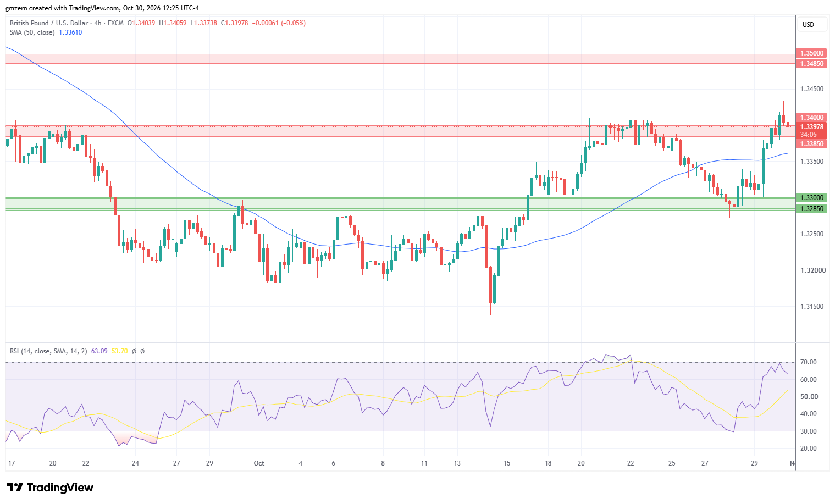Screen dimensions: 835x504
Task: Click the 1.32000 price scale value
Action: coord(812,270)
